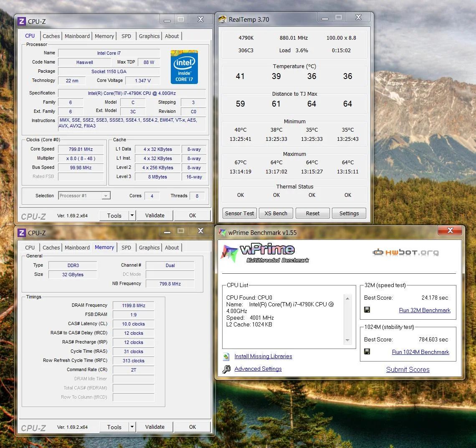476x448 pixels.
Task: Click the Core Speed value 799.81 MHz
Action: tap(81, 149)
